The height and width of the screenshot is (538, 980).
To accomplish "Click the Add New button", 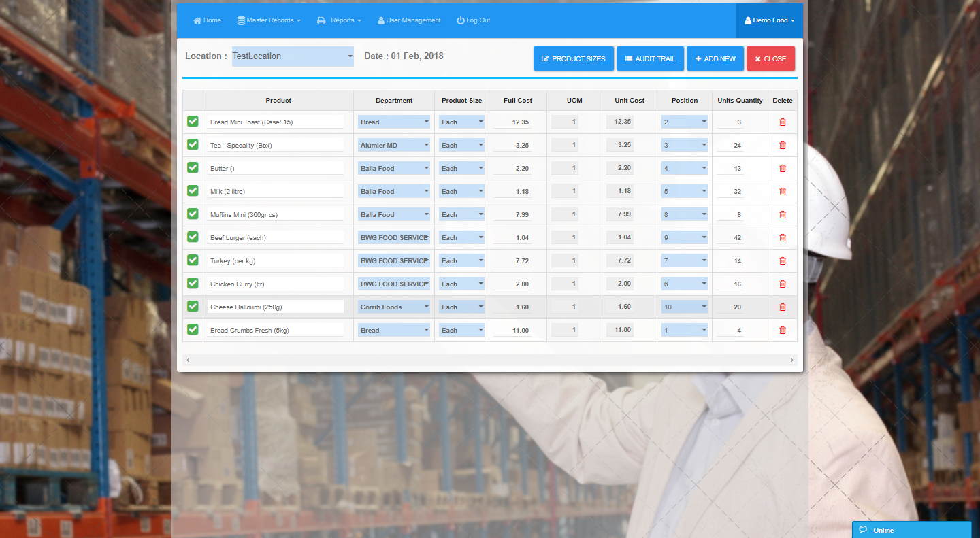I will (x=715, y=58).
